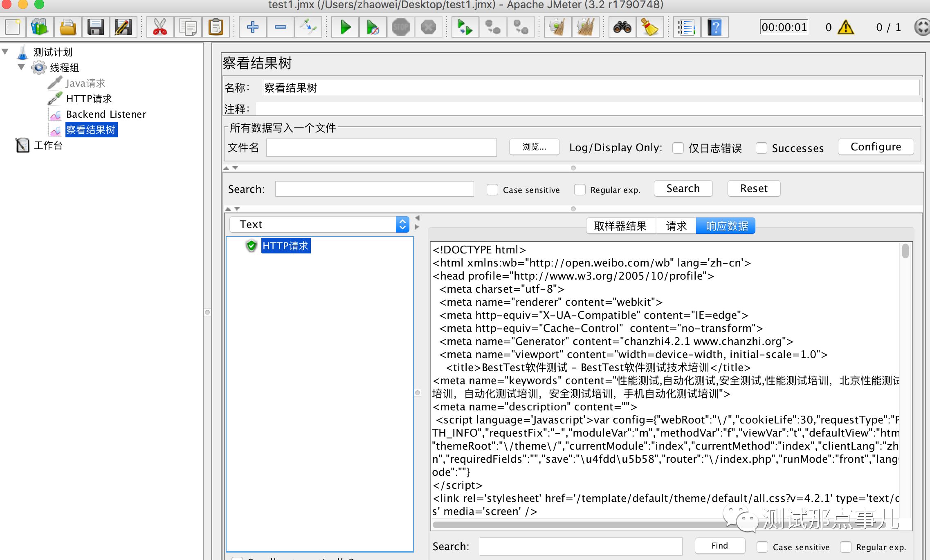Screen dimensions: 930x560
Task: Click the scissors Cut icon
Action: (x=159, y=27)
